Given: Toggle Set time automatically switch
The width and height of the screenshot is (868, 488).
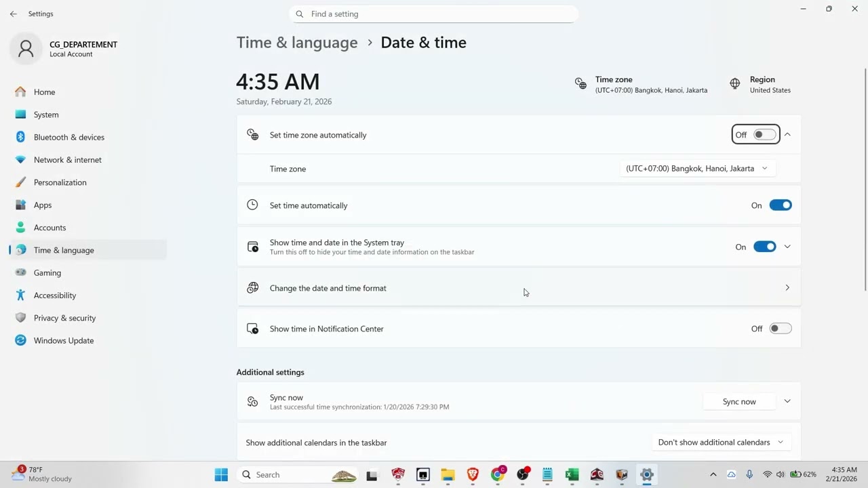Looking at the screenshot, I should 781,205.
